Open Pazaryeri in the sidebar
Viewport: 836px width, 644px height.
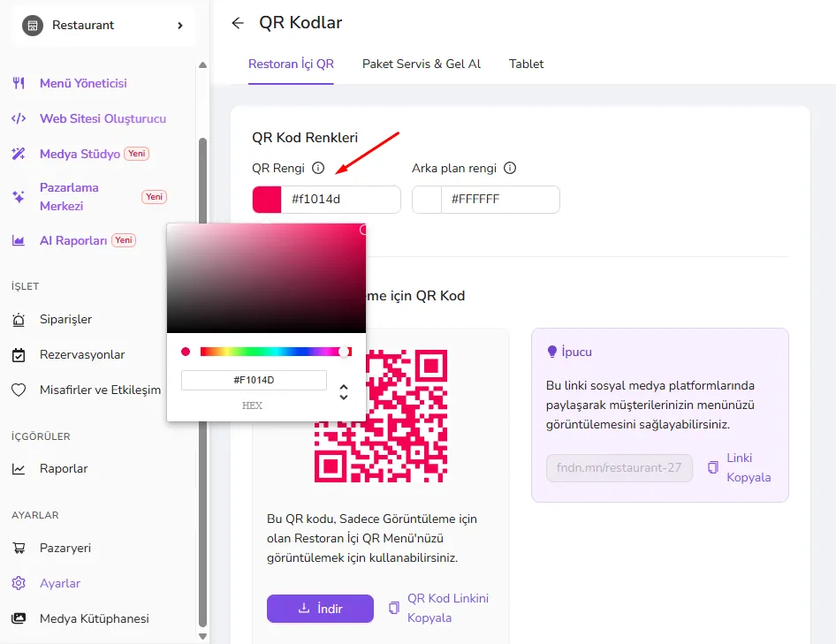[x=65, y=548]
